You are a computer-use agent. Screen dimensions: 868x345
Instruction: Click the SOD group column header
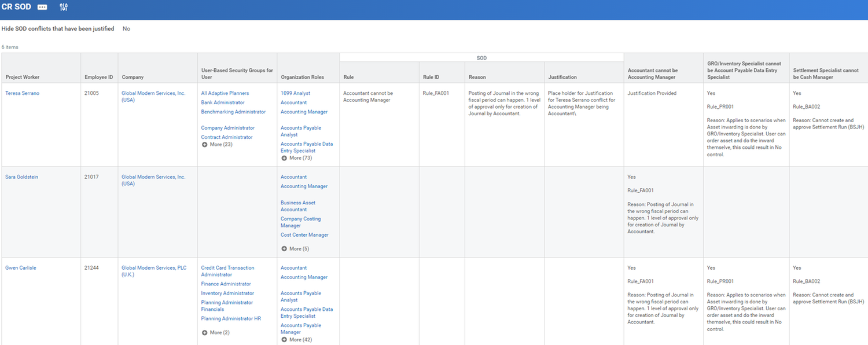481,57
